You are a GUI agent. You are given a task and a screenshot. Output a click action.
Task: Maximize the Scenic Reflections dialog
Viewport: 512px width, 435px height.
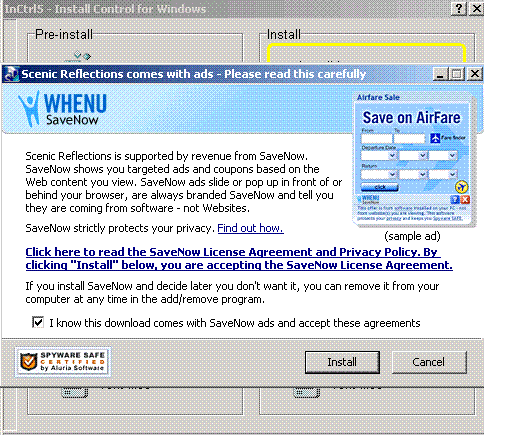456,74
